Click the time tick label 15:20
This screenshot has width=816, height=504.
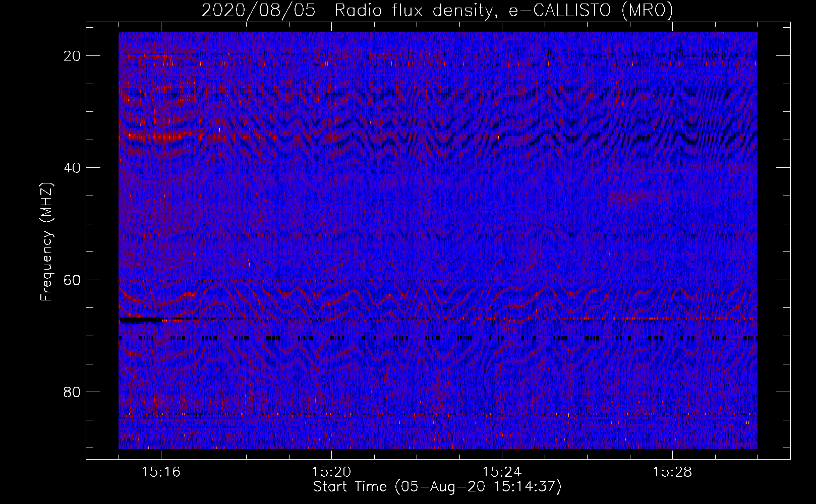(x=331, y=472)
